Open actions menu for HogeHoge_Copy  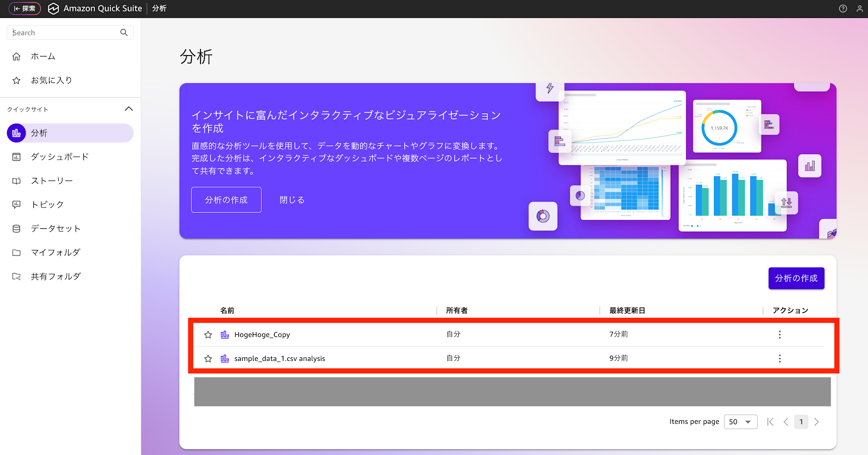779,334
